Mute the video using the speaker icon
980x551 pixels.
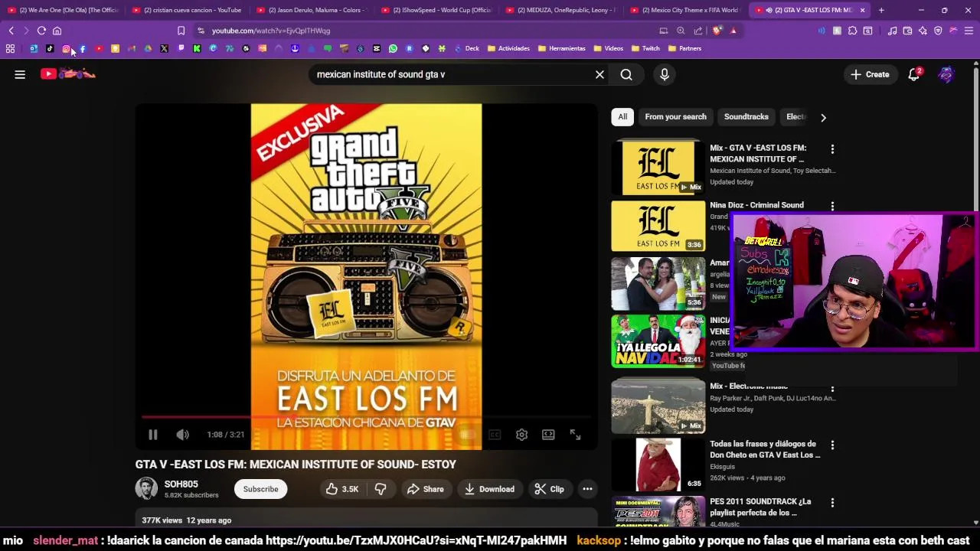(182, 435)
